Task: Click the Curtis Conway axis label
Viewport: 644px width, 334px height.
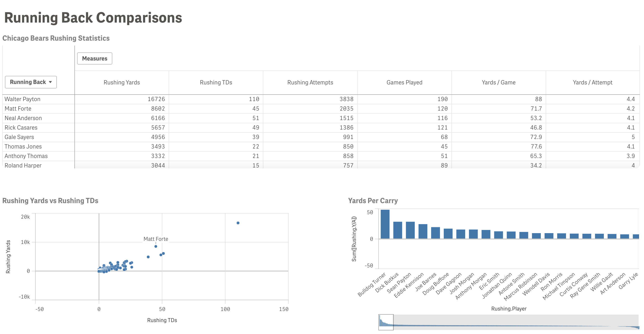Action: 573,284
